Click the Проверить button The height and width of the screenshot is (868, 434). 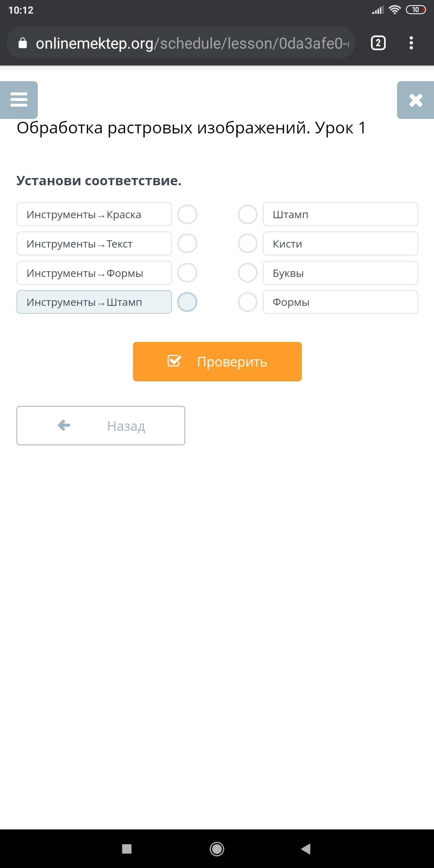(x=217, y=362)
